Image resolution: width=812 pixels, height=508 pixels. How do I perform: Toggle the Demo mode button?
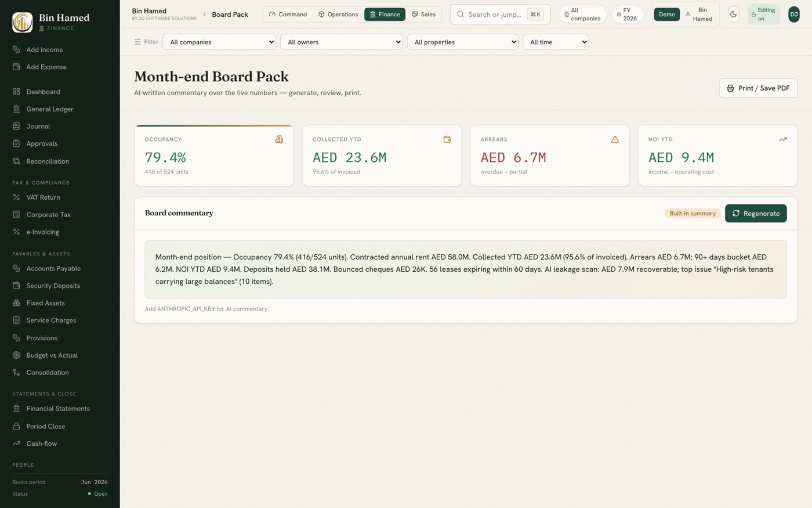[667, 15]
